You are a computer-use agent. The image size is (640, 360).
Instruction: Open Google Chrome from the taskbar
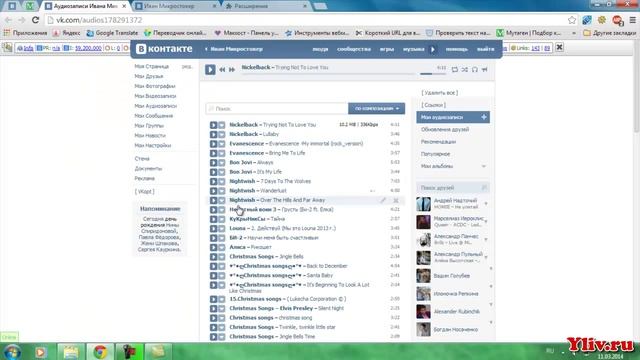[x=100, y=351]
